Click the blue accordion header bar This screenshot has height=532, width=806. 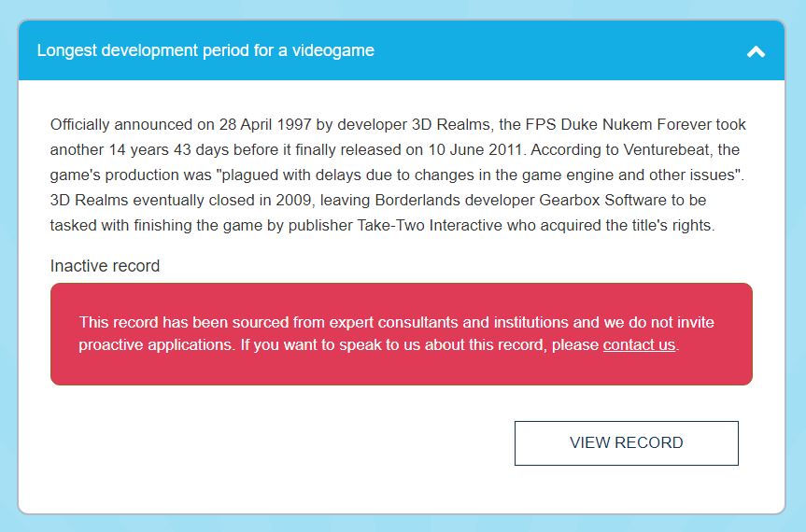(560, 50)
